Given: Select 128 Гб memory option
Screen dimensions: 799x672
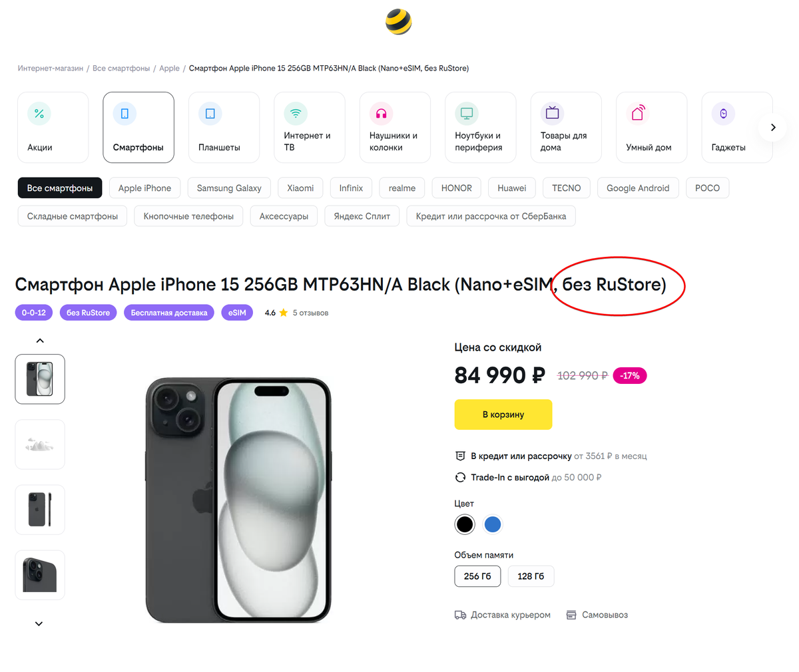Looking at the screenshot, I should 531,576.
